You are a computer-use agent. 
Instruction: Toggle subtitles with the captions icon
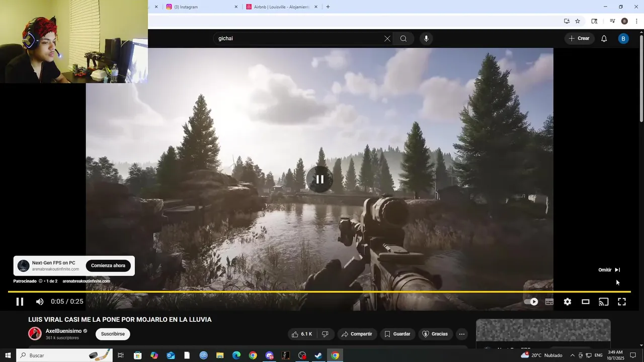pos(549,302)
